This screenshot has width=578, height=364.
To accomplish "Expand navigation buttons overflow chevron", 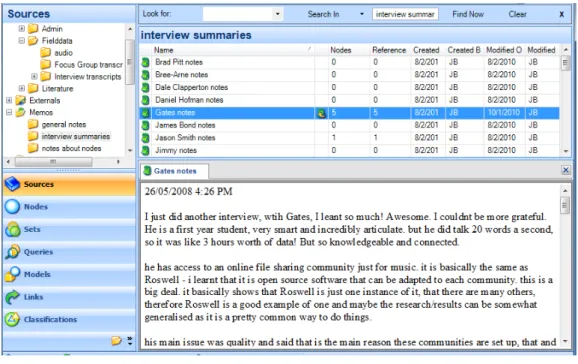I will [x=130, y=340].
